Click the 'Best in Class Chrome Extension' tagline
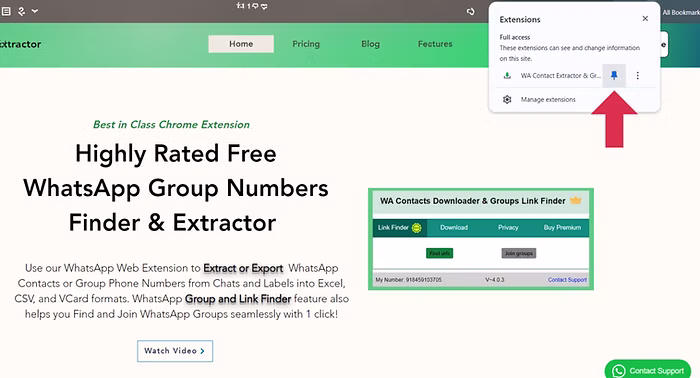The image size is (700, 378). point(171,125)
